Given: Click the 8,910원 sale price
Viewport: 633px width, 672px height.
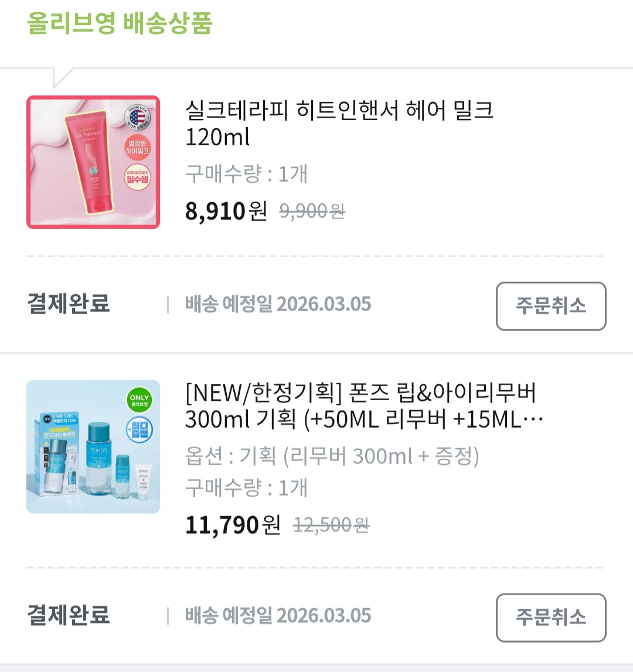Looking at the screenshot, I should coord(226,211).
